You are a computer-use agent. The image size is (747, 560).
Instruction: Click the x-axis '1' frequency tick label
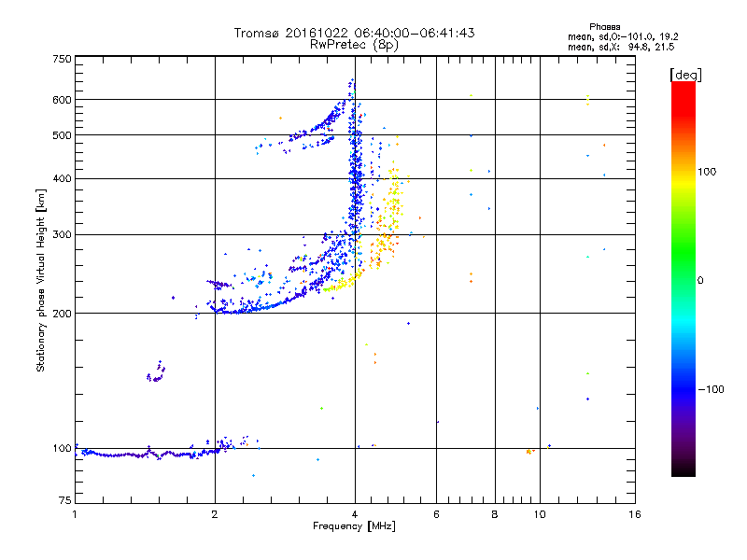coord(75,514)
